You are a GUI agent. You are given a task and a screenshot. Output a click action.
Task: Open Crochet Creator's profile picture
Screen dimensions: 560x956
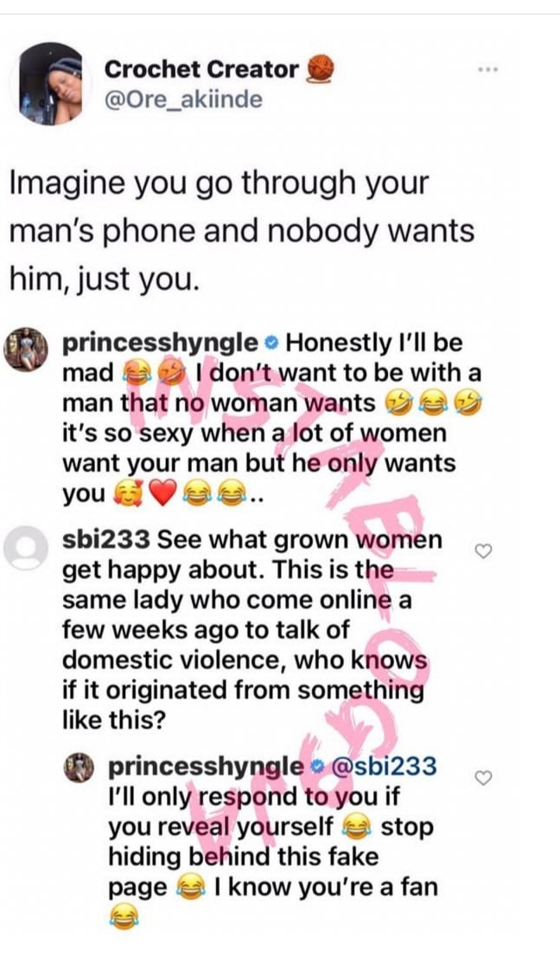[51, 84]
